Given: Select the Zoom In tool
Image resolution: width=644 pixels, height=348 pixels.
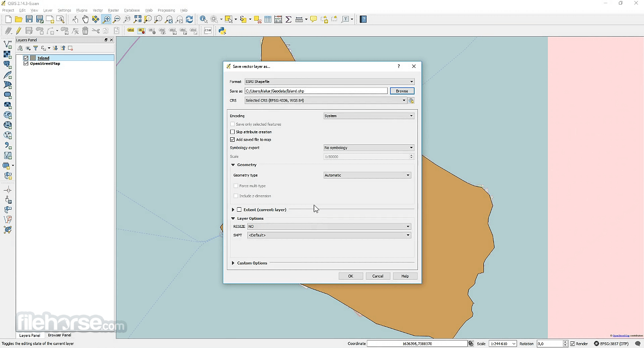Looking at the screenshot, I should tap(106, 19).
